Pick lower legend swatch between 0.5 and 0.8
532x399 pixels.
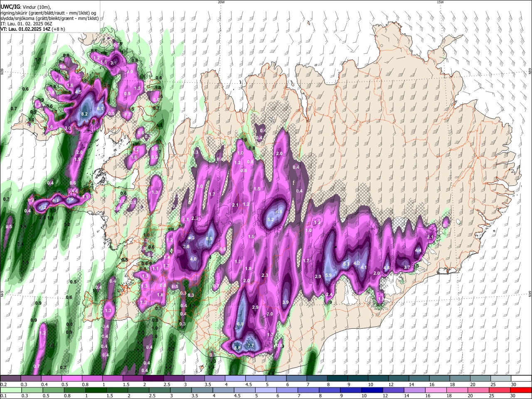coord(54,390)
